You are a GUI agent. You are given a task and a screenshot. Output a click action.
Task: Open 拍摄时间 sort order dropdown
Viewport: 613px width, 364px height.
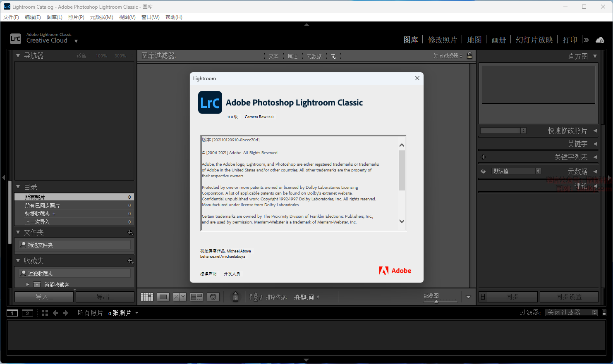306,297
